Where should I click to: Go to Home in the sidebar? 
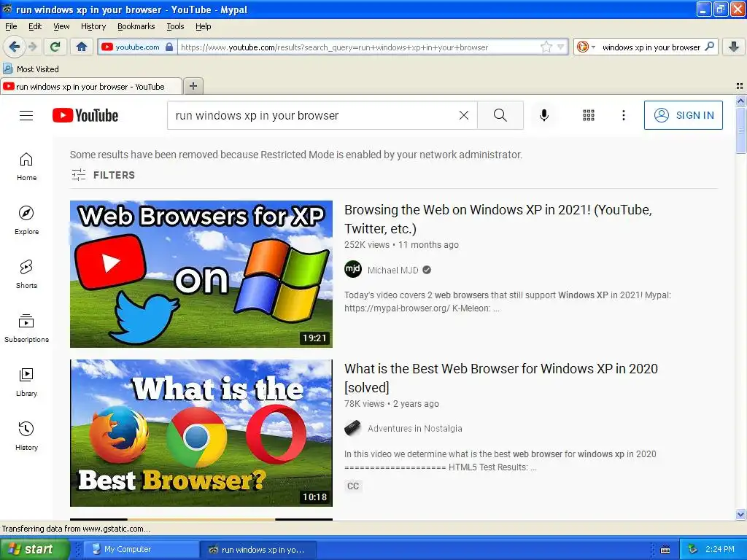tap(27, 166)
